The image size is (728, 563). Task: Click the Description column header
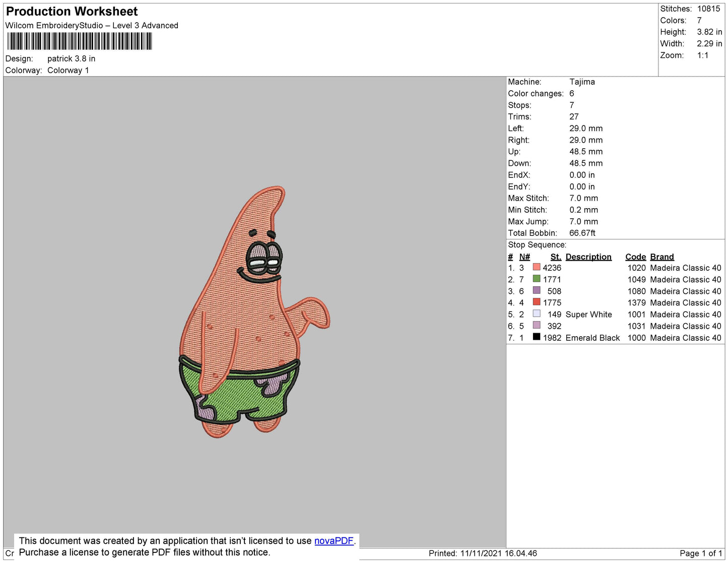click(588, 257)
